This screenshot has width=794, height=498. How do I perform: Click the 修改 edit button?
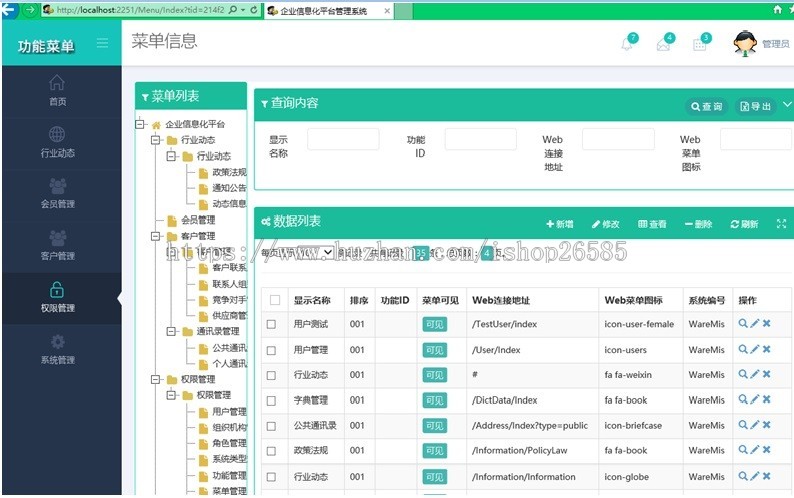tap(605, 224)
